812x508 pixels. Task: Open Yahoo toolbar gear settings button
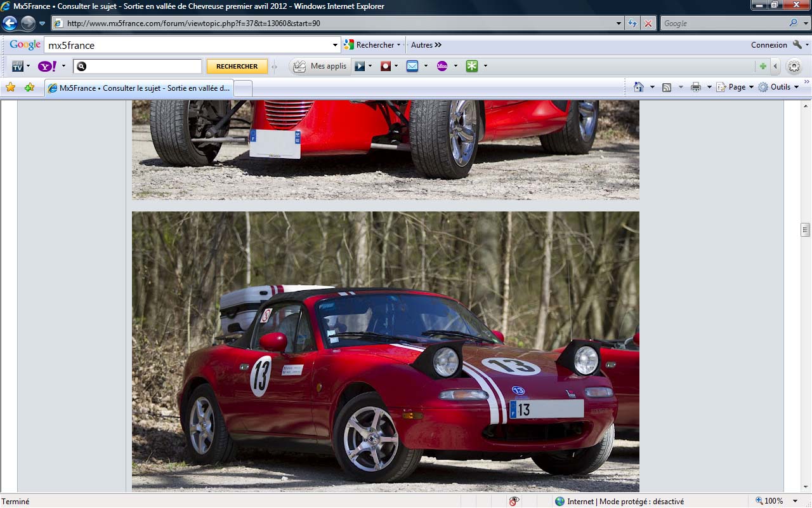click(x=794, y=66)
